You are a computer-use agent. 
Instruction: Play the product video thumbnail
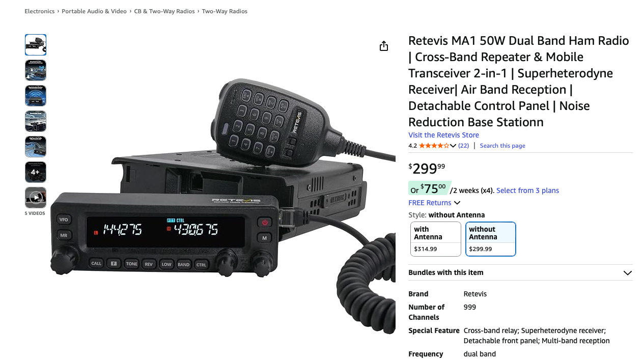tap(36, 198)
